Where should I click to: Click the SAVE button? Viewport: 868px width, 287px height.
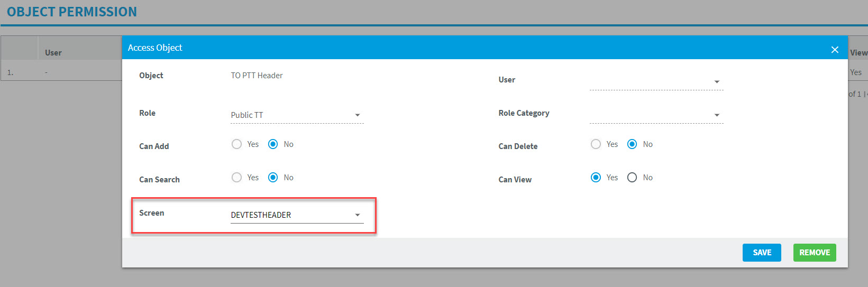[762, 253]
